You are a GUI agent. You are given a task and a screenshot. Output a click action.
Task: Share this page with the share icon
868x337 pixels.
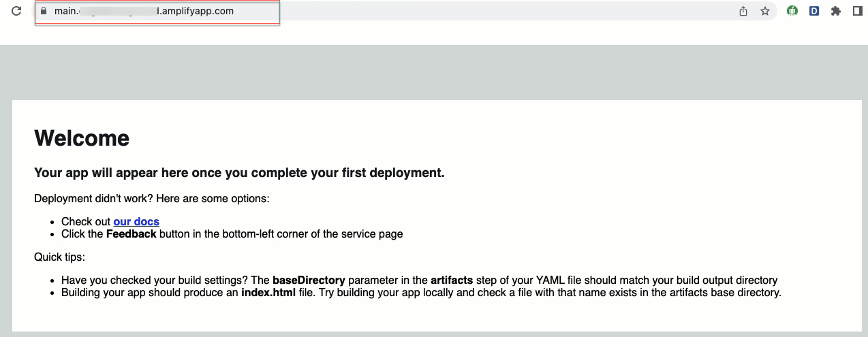743,11
